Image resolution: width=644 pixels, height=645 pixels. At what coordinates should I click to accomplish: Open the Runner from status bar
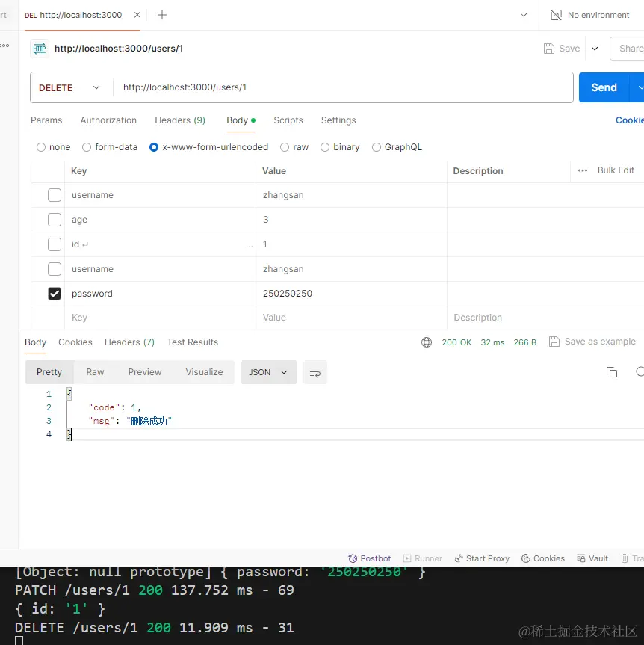pos(423,558)
